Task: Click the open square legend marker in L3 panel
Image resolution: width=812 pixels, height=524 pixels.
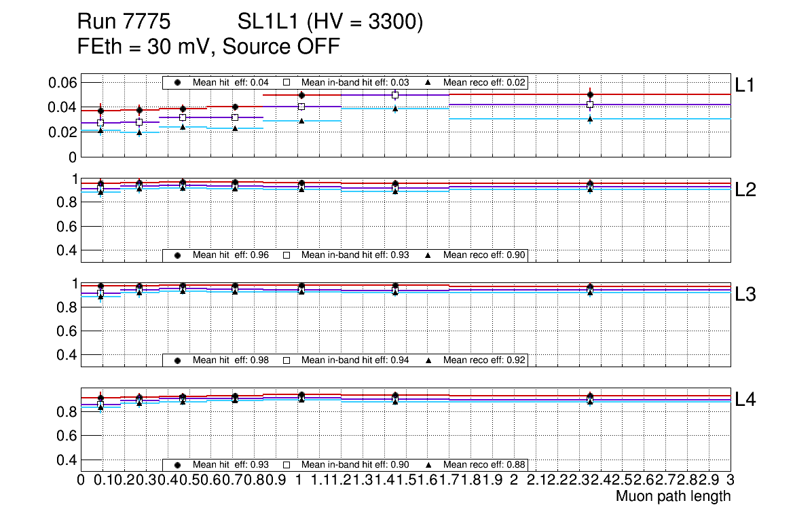Action: click(x=286, y=360)
